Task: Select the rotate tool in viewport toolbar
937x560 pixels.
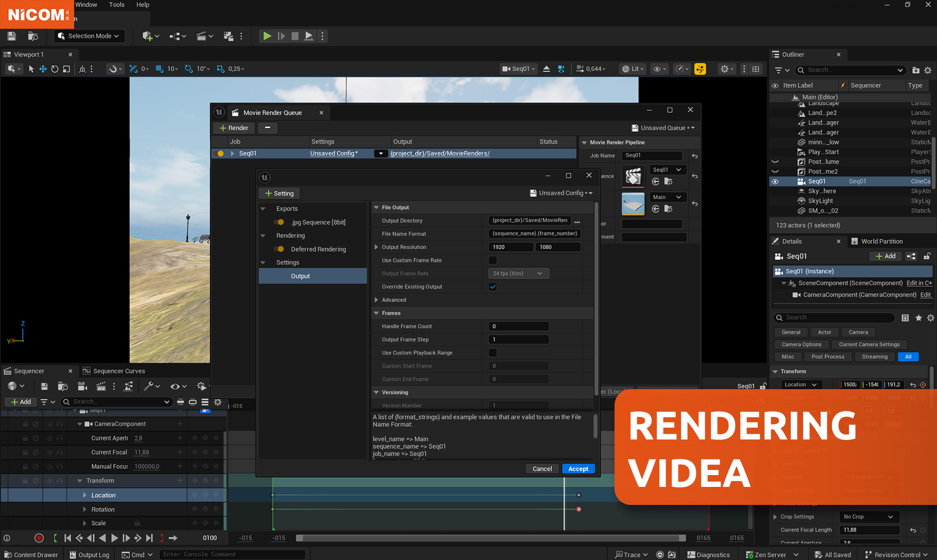Action: (x=55, y=69)
